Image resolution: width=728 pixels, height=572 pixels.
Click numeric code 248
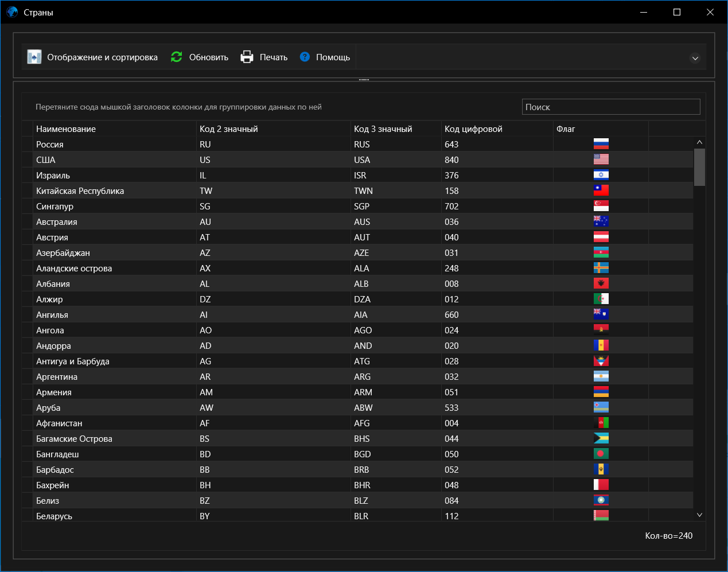pos(497,268)
